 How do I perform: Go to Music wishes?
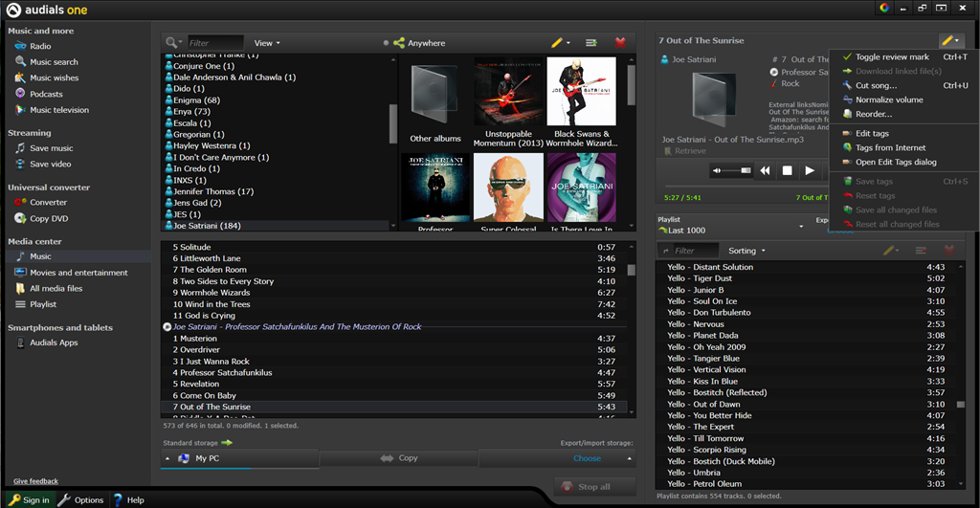(x=54, y=77)
